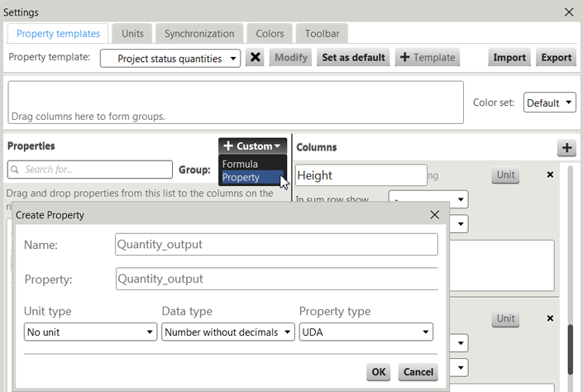Image resolution: width=583 pixels, height=392 pixels.
Task: Click the plus icon to add column
Action: [566, 148]
